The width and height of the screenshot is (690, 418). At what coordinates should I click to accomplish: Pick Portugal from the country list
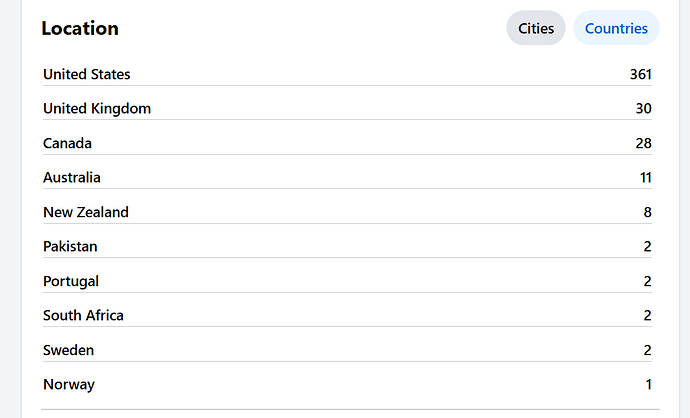[x=71, y=281]
